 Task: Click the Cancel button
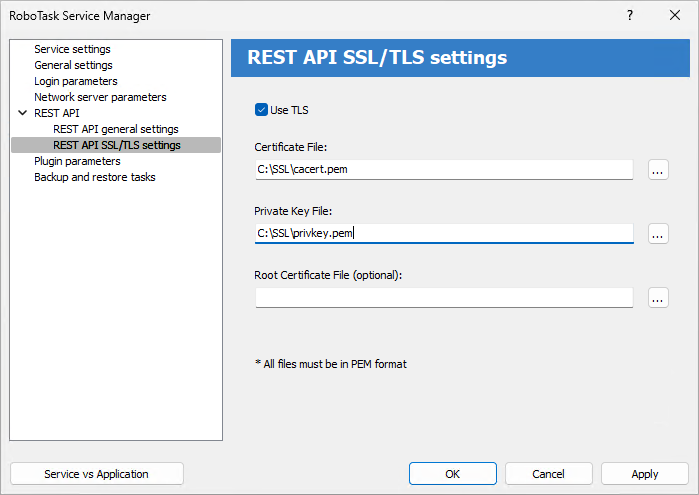(x=548, y=474)
